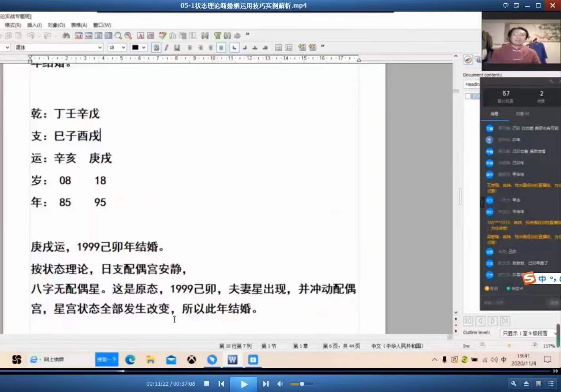Toggle underline formatting button
The image size is (561, 392).
point(177,48)
